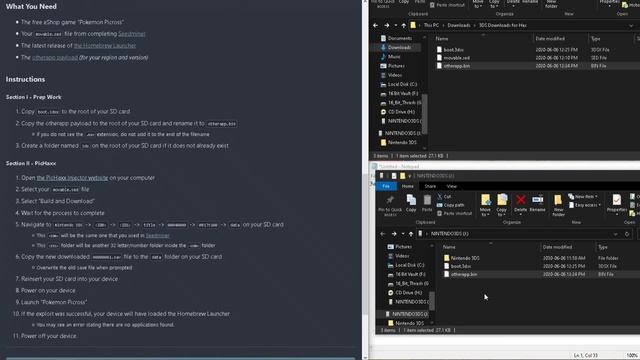
Task: Click Copy path in lower Explorer ribbon
Action: tap(451, 205)
